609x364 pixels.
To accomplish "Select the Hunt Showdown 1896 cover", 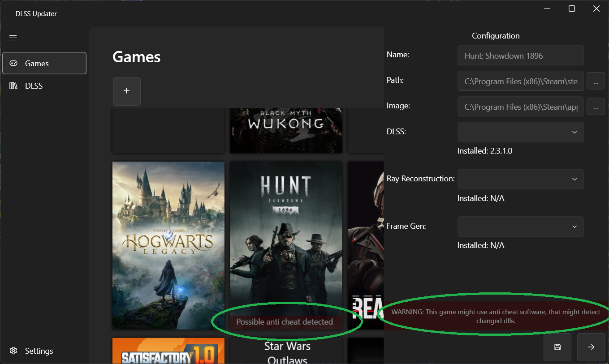I will click(286, 245).
